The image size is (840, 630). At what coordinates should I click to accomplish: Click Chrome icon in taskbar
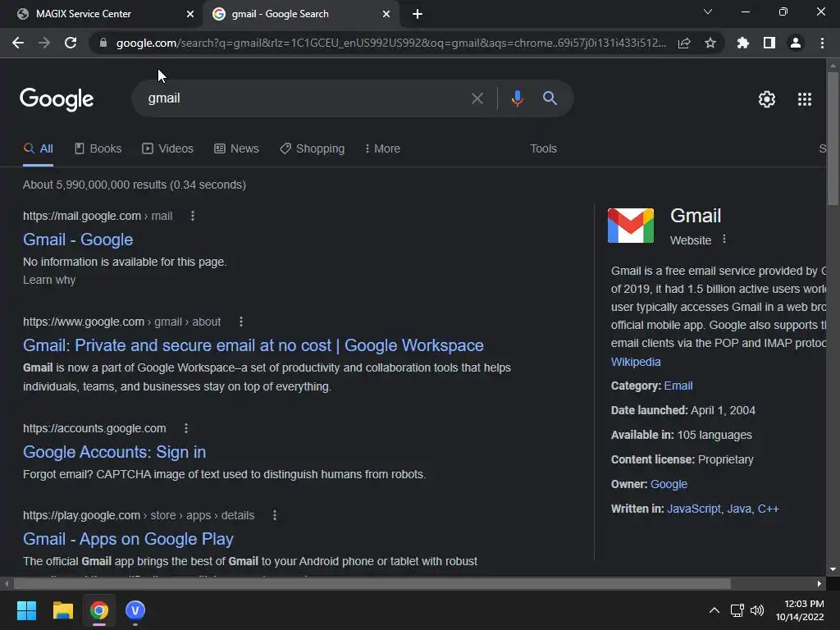(x=98, y=610)
